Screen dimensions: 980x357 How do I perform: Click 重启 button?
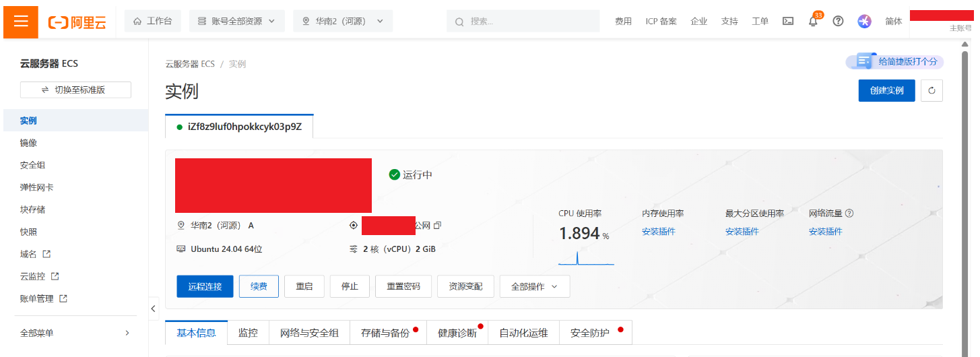[304, 286]
